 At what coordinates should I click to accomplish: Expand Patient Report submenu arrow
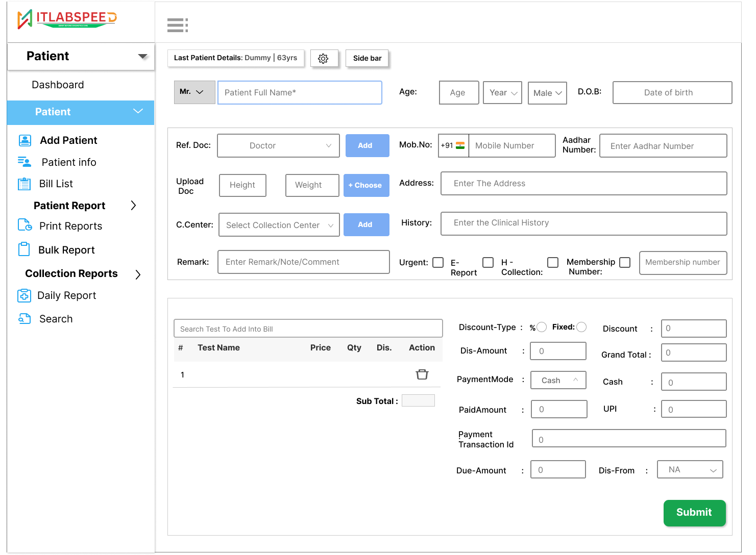pyautogui.click(x=134, y=206)
